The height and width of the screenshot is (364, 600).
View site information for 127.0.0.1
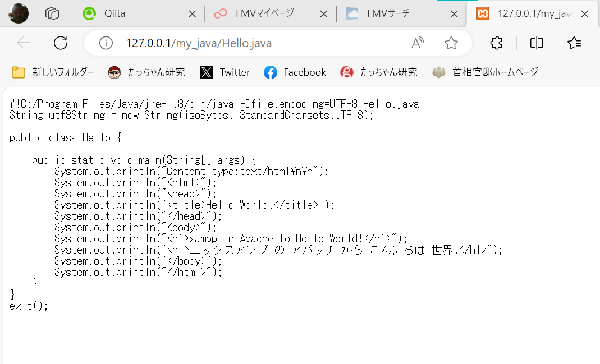106,43
